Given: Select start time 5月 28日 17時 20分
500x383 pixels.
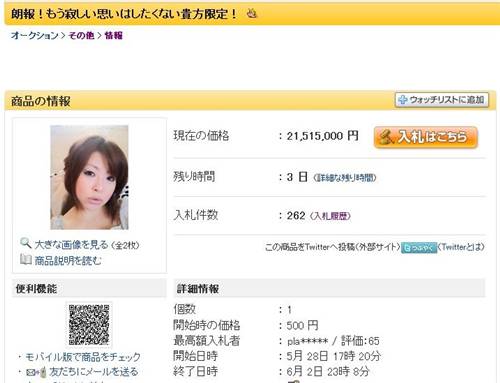Looking at the screenshot, I should (x=333, y=356).
